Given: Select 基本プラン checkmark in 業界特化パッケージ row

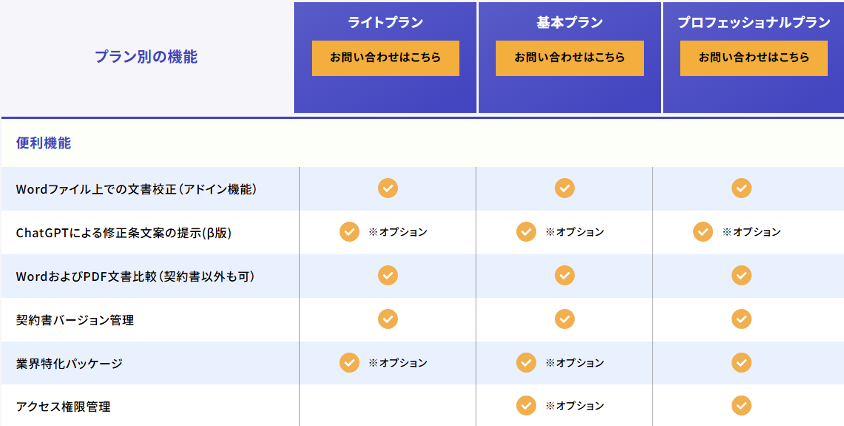Looking at the screenshot, I should coord(526,362).
